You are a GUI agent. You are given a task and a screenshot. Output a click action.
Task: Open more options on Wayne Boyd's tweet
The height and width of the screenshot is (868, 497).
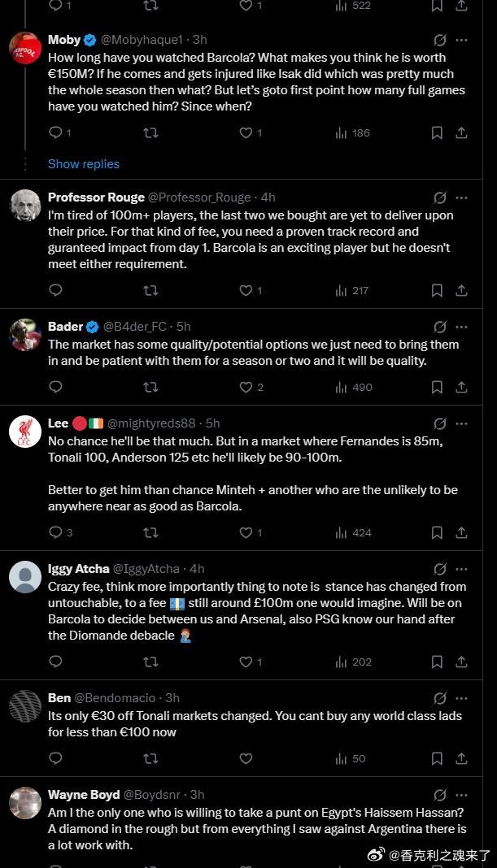click(461, 795)
